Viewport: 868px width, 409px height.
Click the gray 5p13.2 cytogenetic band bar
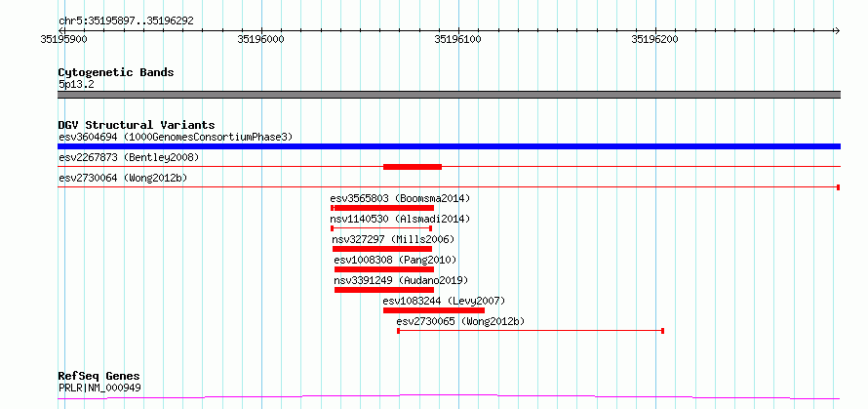pos(449,95)
